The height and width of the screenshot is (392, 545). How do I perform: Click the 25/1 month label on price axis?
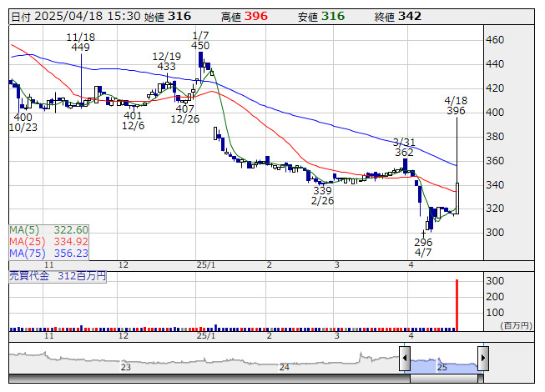(x=206, y=265)
